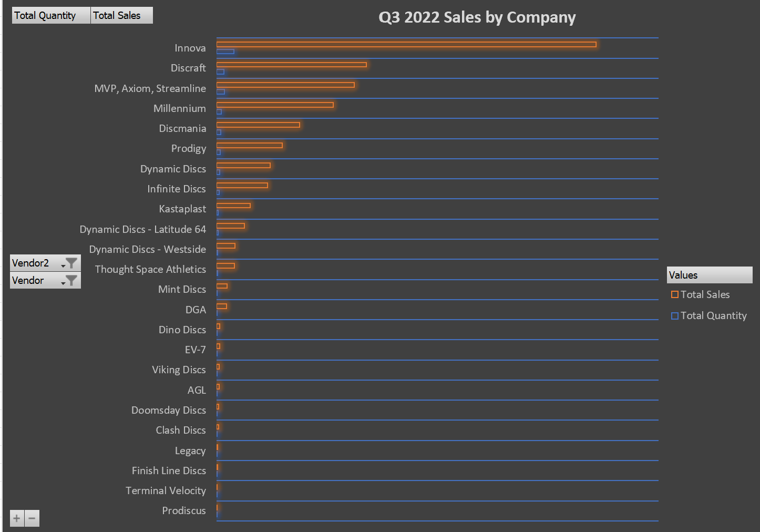Click the plus expand button below the axis labels
This screenshot has height=532, width=760.
coord(16,518)
